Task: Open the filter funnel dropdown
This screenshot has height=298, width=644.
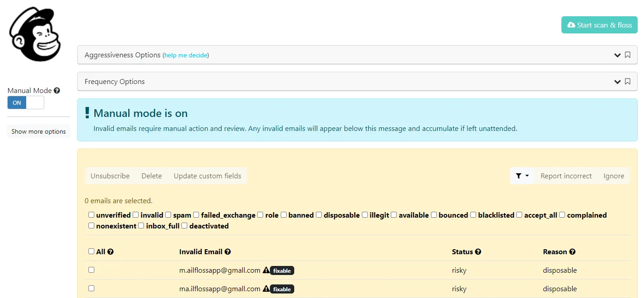Action: point(522,176)
